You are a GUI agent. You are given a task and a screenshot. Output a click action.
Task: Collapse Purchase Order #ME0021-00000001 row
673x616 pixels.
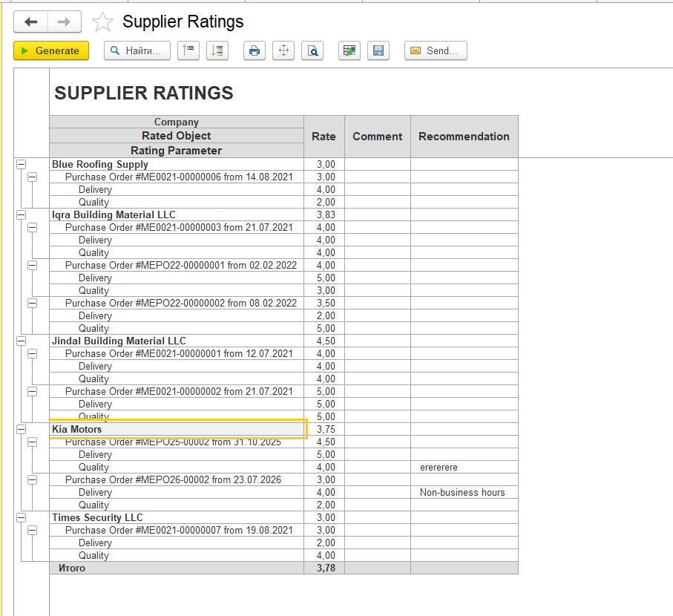click(32, 354)
